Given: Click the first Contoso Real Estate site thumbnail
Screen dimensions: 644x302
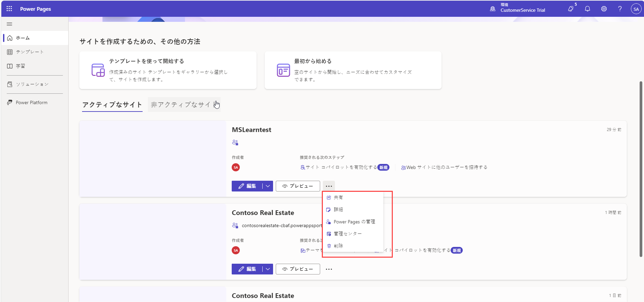Looking at the screenshot, I should [153, 242].
